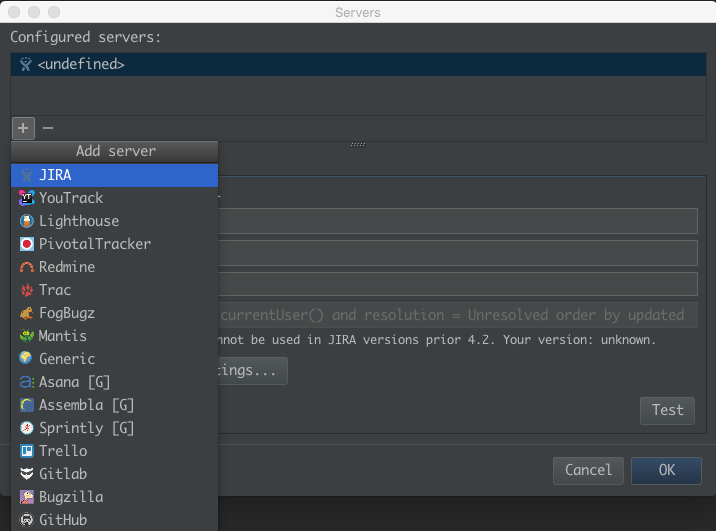
Task: Confirm the dialog with OK
Action: [666, 470]
